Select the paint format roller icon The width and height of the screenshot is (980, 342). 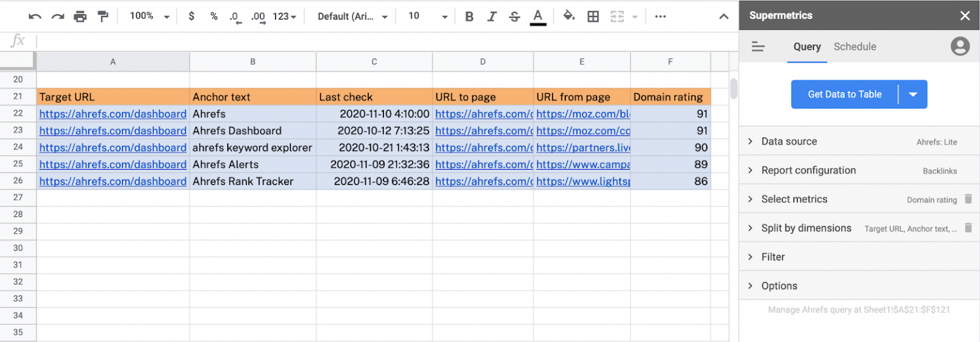(x=103, y=17)
